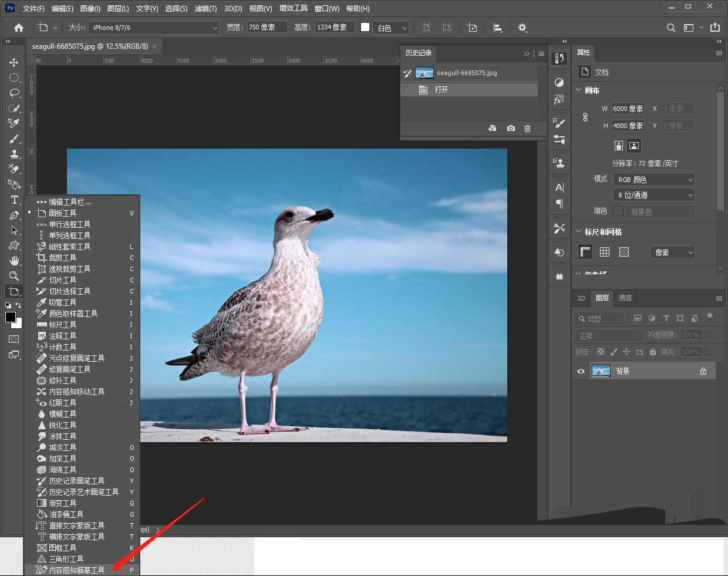The image size is (728, 576).
Task: Select the Zoom tool in the left toolbar
Action: (x=14, y=276)
